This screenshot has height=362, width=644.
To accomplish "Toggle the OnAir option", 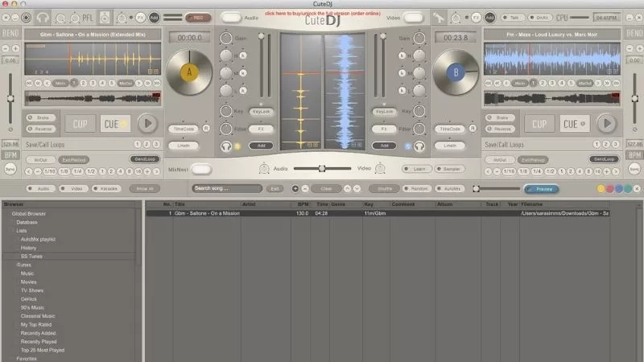I will click(539, 18).
